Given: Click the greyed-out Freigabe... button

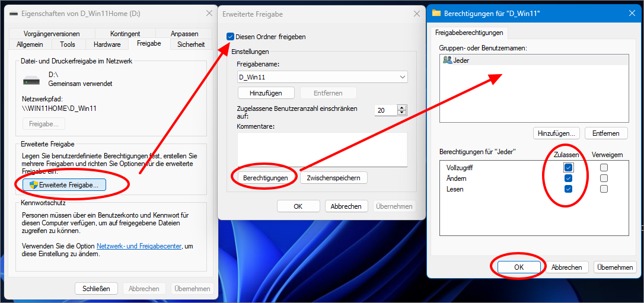Looking at the screenshot, I should pyautogui.click(x=43, y=123).
